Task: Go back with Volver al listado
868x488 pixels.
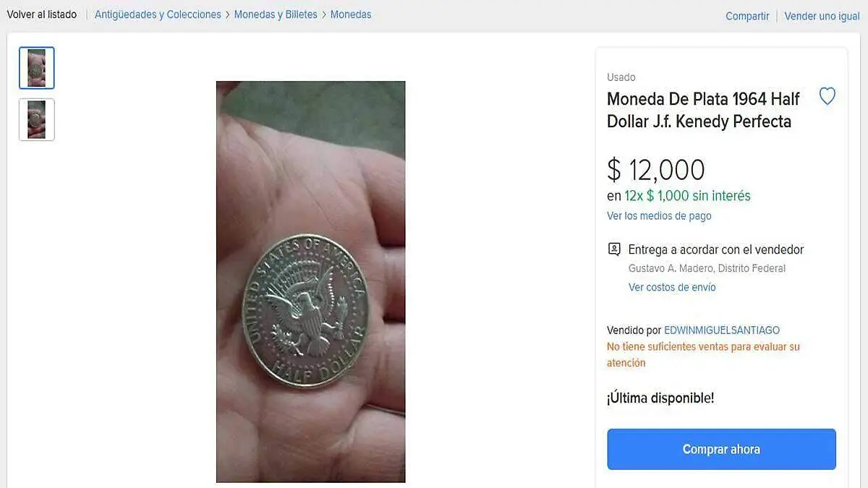Action: [x=42, y=14]
